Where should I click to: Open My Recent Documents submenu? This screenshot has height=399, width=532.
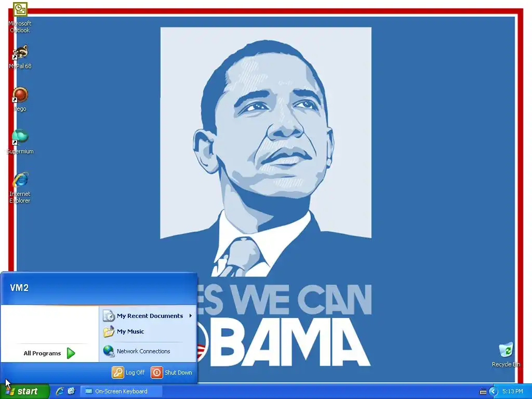pos(148,316)
